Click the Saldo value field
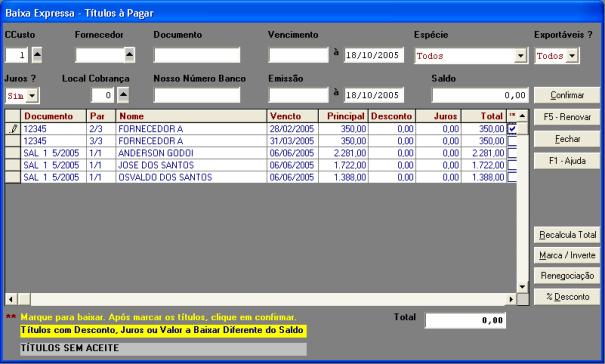This screenshot has width=605, height=364. [x=480, y=95]
